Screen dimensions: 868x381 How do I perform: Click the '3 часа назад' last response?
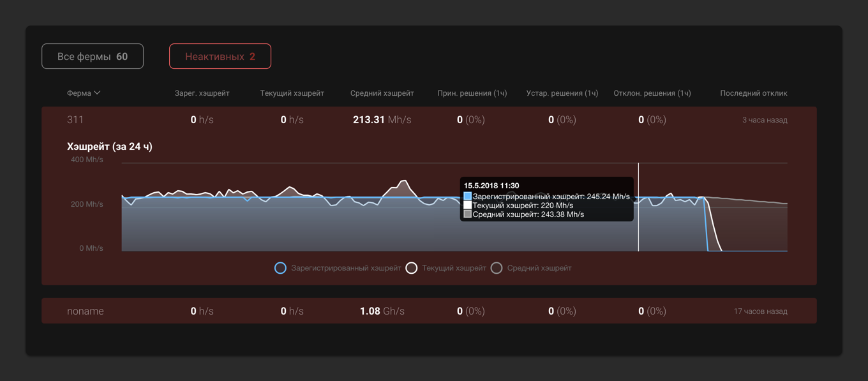coord(765,120)
